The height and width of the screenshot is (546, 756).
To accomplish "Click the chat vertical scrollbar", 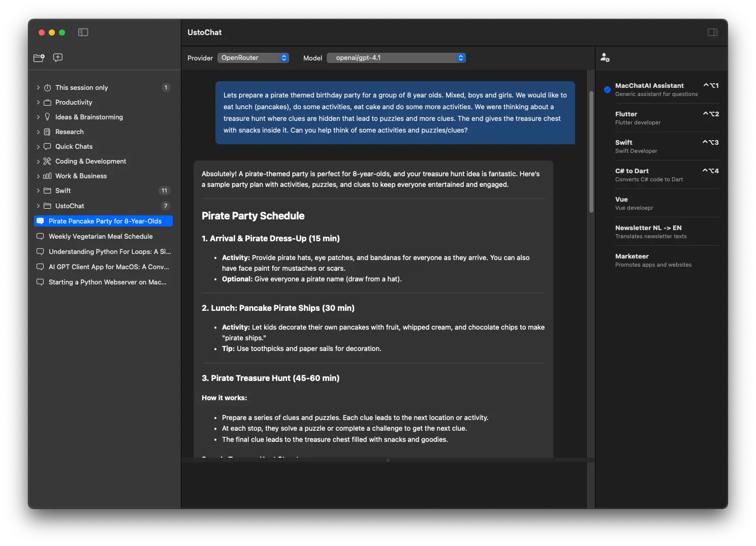I will tap(591, 152).
